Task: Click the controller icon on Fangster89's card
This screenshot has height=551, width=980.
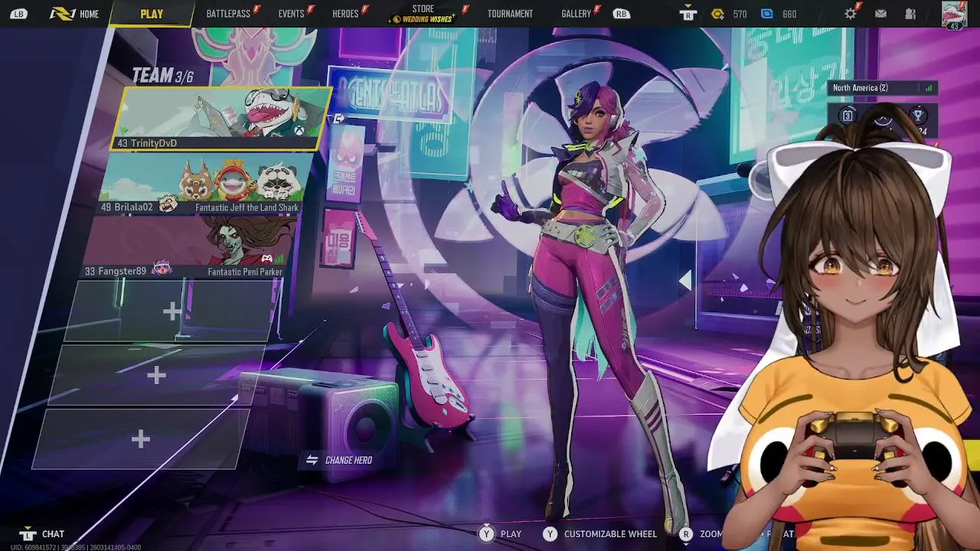Action: pyautogui.click(x=266, y=259)
